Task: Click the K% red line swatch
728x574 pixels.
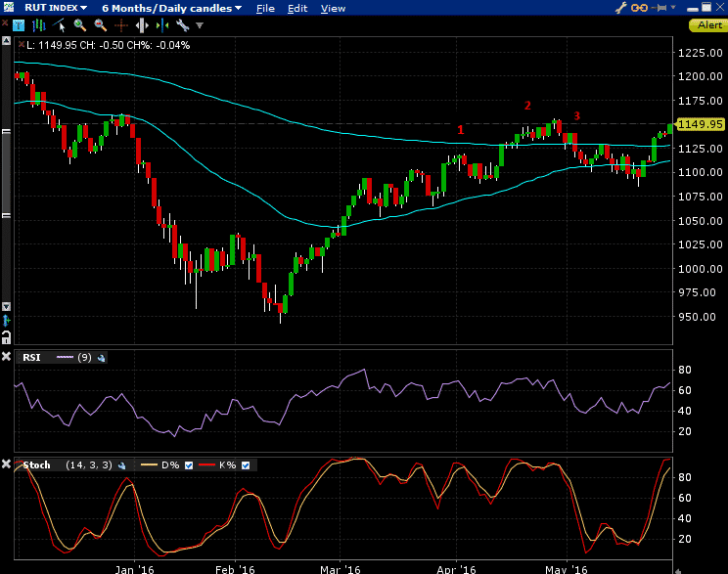Action: (x=207, y=464)
